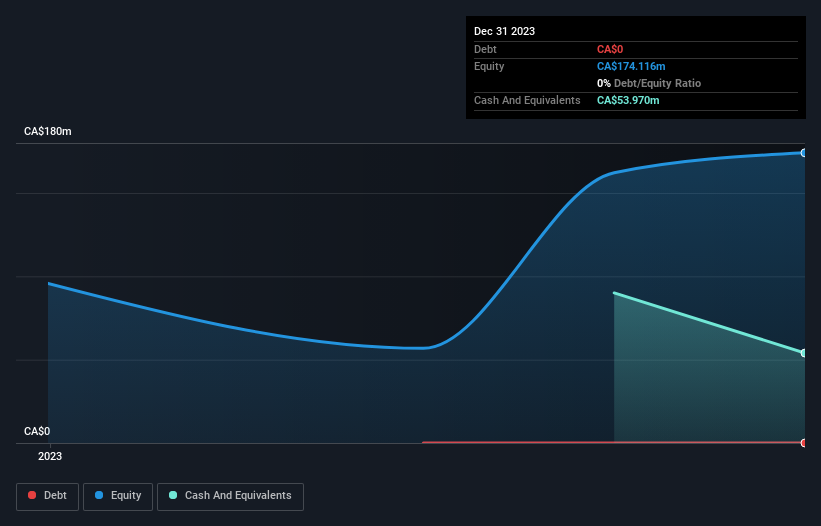The width and height of the screenshot is (821, 526).
Task: Click Cash And Equivalents label in tooltip
Action: point(527,100)
